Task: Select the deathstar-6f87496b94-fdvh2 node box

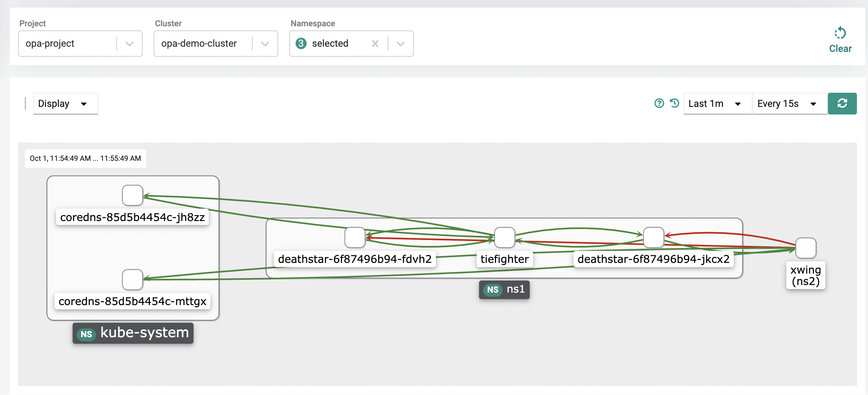Action: [355, 237]
